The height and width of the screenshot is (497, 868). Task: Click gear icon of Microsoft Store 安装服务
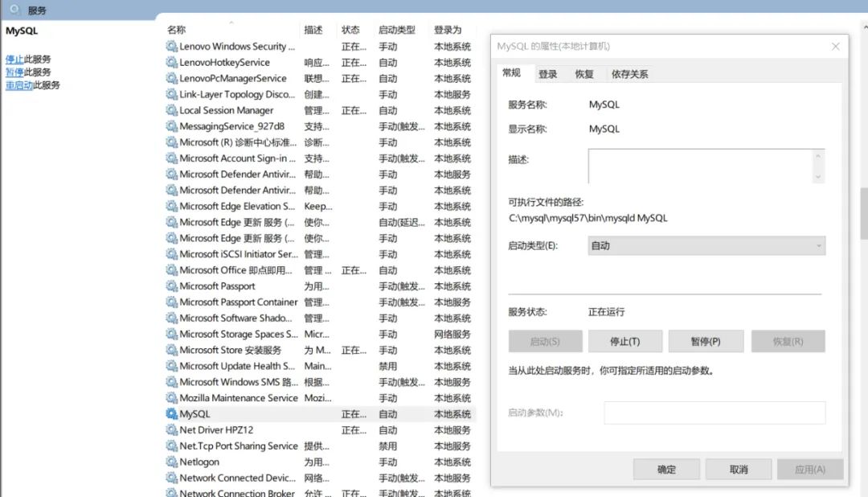172,351
